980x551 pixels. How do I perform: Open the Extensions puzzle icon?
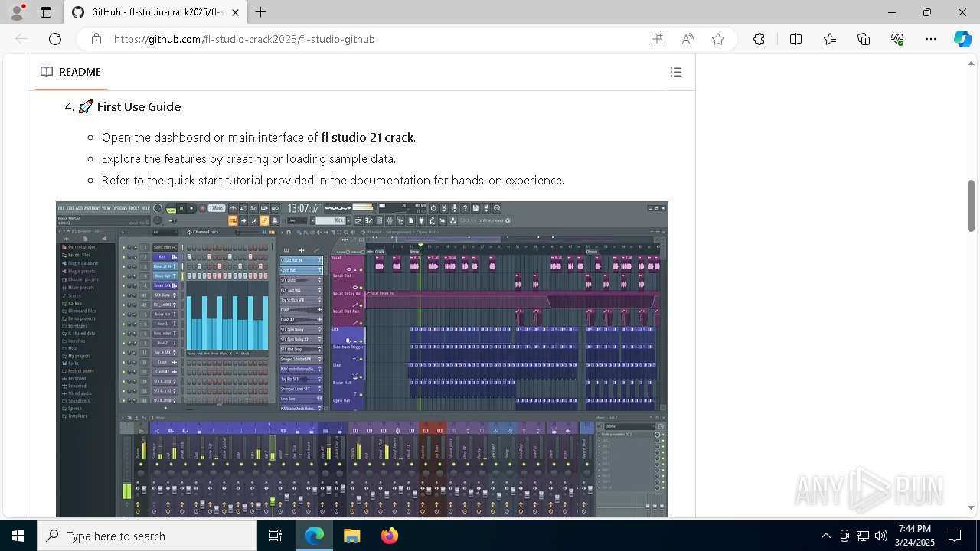coord(759,39)
